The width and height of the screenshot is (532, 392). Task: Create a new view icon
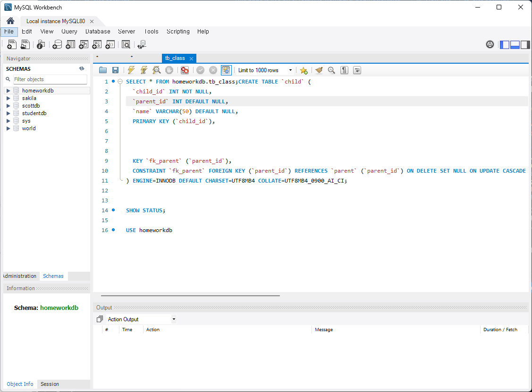(x=84, y=44)
